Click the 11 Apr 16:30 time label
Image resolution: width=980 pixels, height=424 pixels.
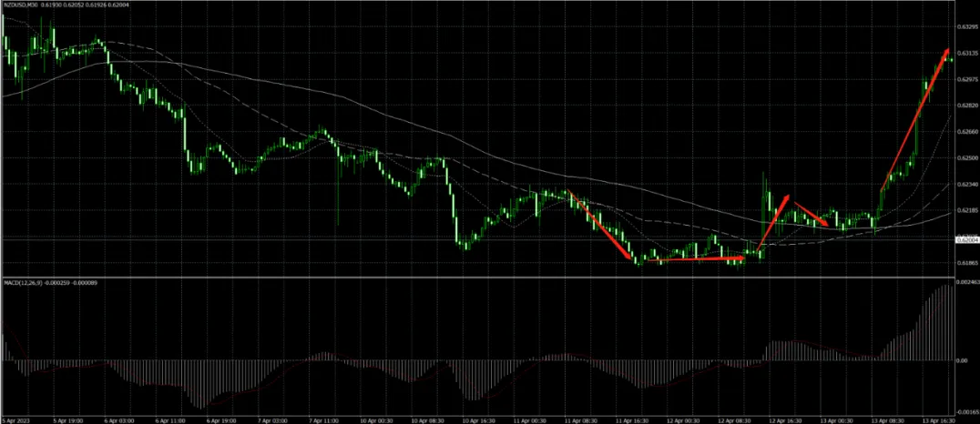[x=630, y=420]
